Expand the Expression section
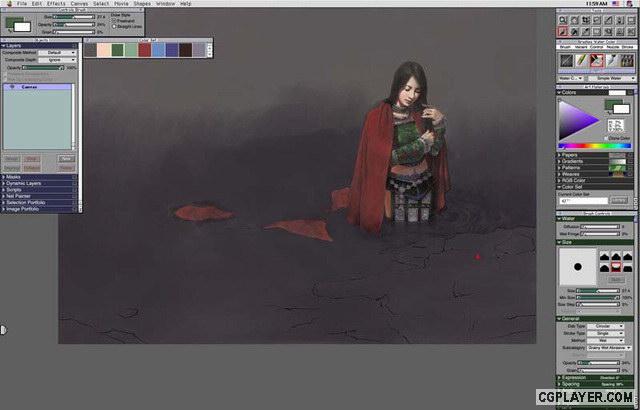Viewport: 640px width, 410px height. (x=560, y=378)
